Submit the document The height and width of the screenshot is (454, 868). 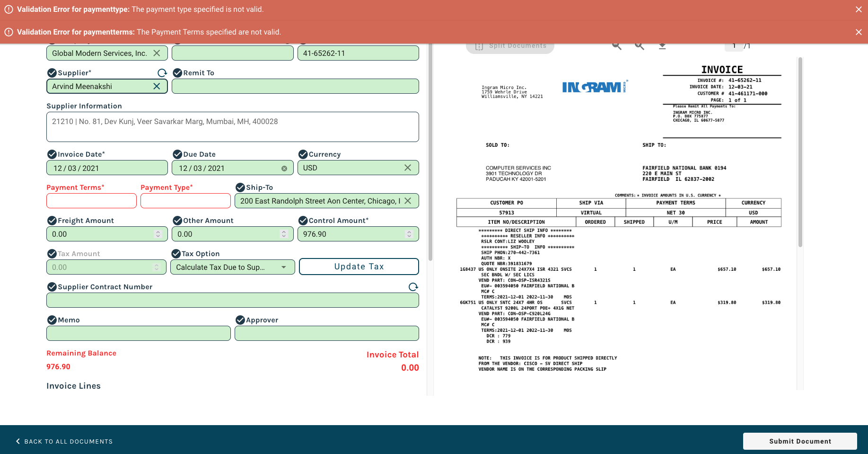coord(799,441)
